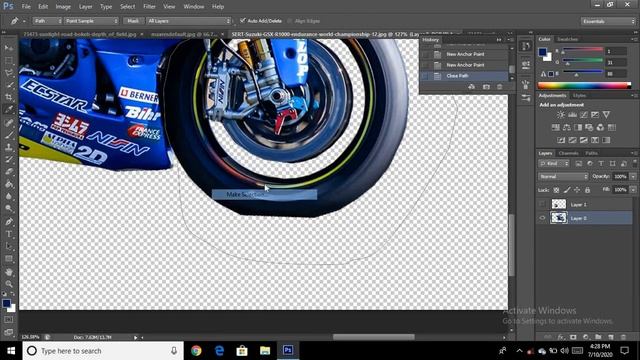Open the Path mode dropdown
This screenshot has height=360, width=640.
47,21
